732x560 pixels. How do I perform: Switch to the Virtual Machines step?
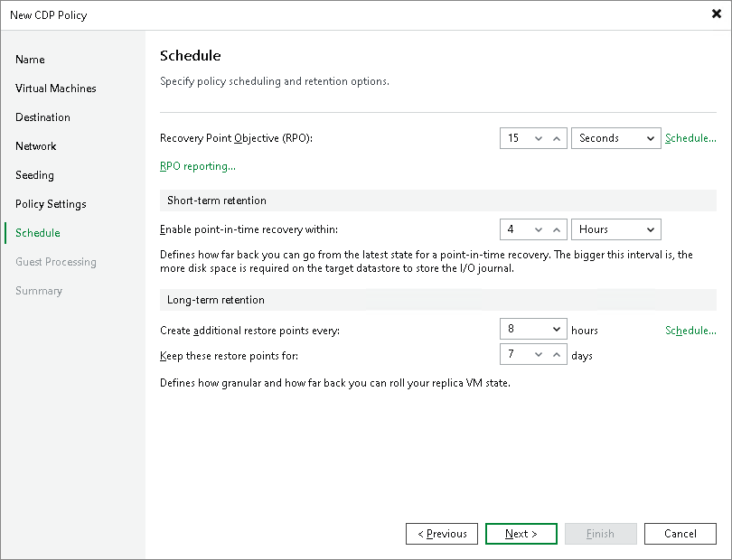pos(55,89)
